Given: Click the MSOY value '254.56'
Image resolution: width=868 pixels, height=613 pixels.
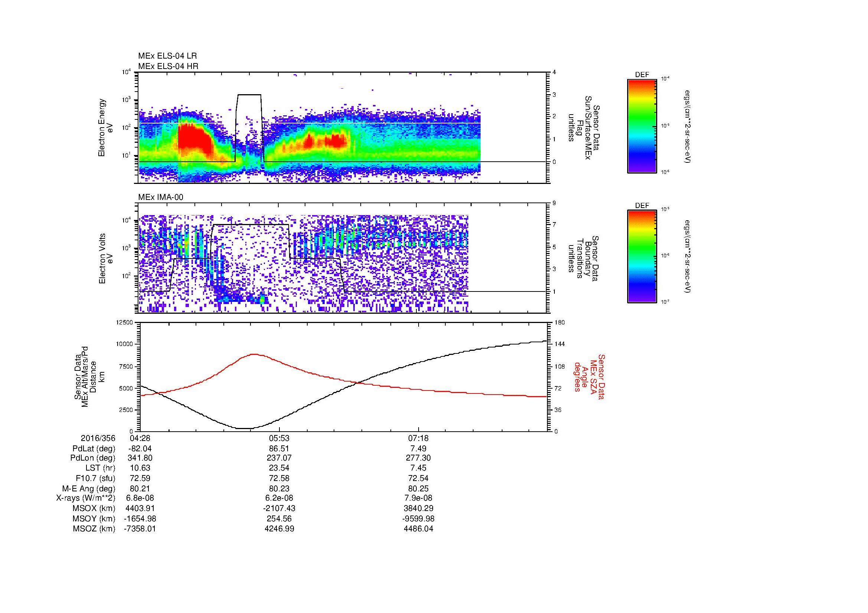Looking at the screenshot, I should click(279, 519).
